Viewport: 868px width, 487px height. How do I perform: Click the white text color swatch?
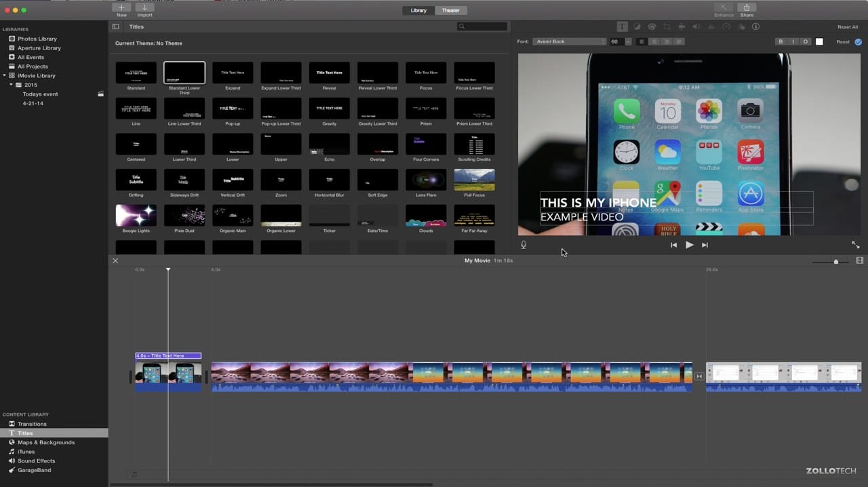pos(818,41)
